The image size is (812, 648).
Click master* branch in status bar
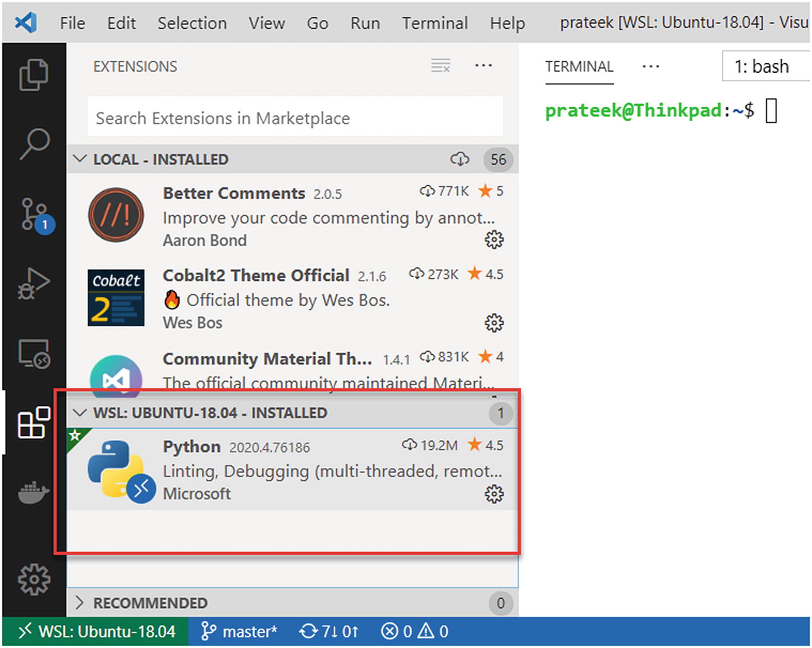point(239,632)
